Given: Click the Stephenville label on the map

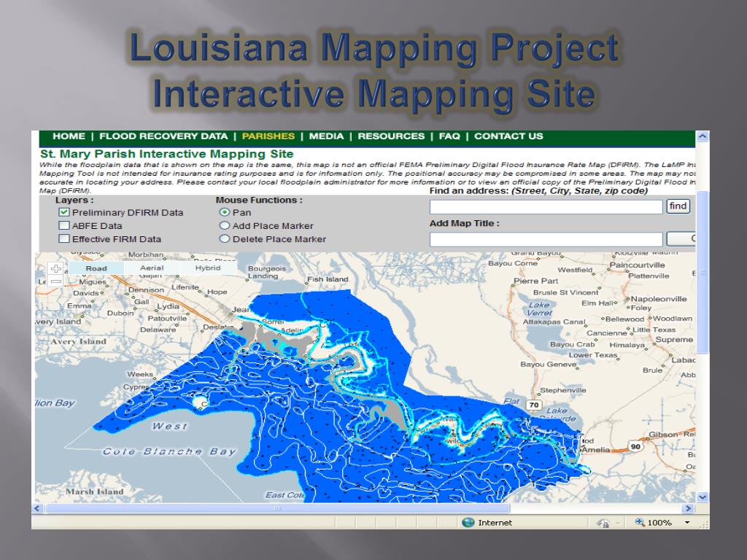Looking at the screenshot, I should click(x=562, y=391).
